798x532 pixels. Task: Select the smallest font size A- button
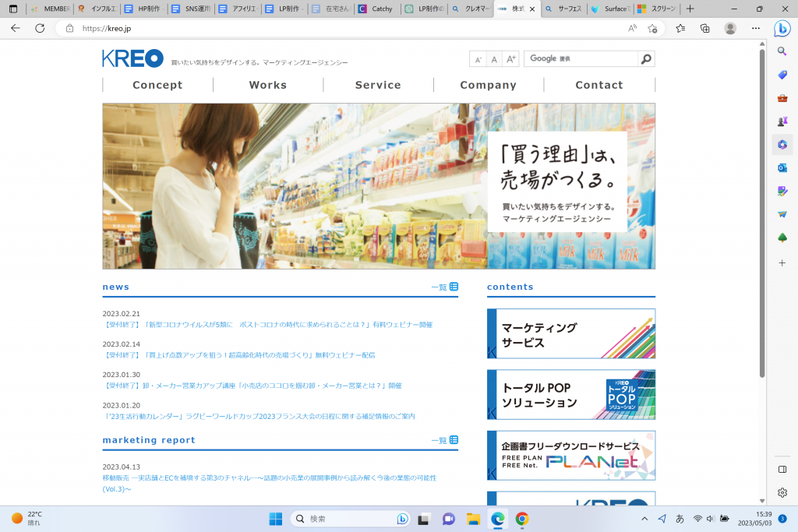coord(478,59)
